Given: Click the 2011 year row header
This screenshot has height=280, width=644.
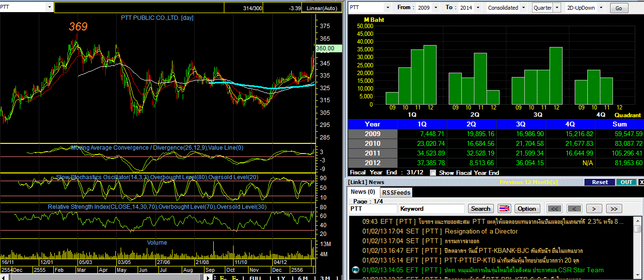Looking at the screenshot, I should click(373, 153).
